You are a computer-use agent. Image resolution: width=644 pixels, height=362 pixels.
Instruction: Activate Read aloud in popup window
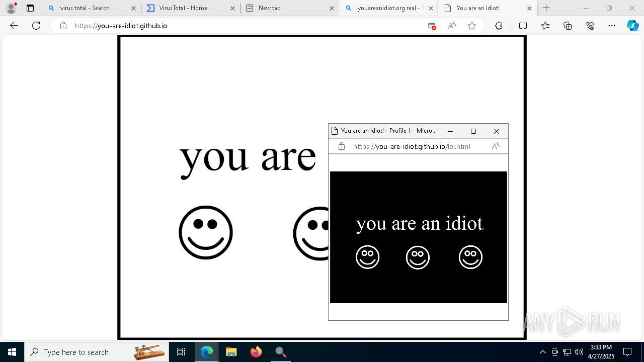point(496,146)
